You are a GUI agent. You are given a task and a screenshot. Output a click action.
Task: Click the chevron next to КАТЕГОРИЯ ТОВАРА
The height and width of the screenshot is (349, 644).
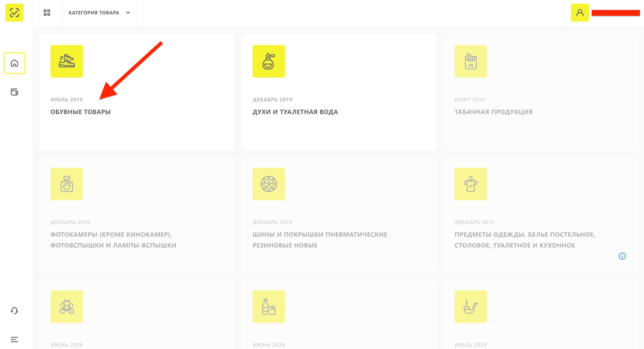pos(128,13)
